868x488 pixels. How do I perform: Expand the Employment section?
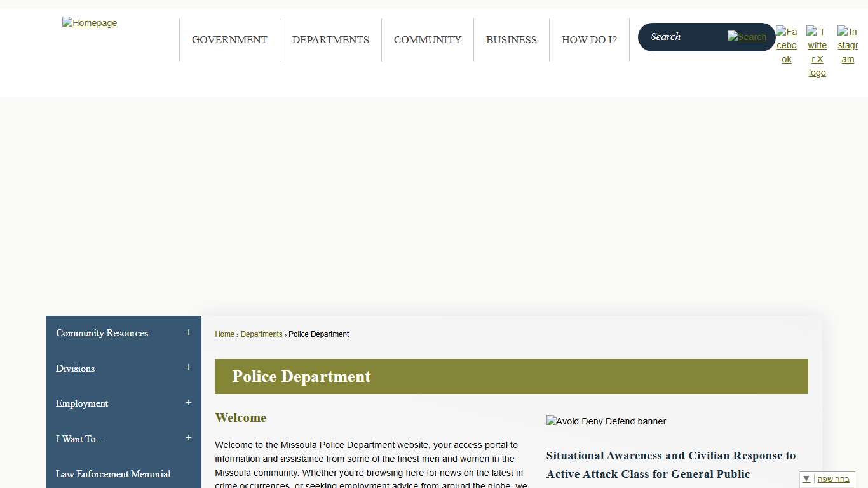(x=188, y=402)
